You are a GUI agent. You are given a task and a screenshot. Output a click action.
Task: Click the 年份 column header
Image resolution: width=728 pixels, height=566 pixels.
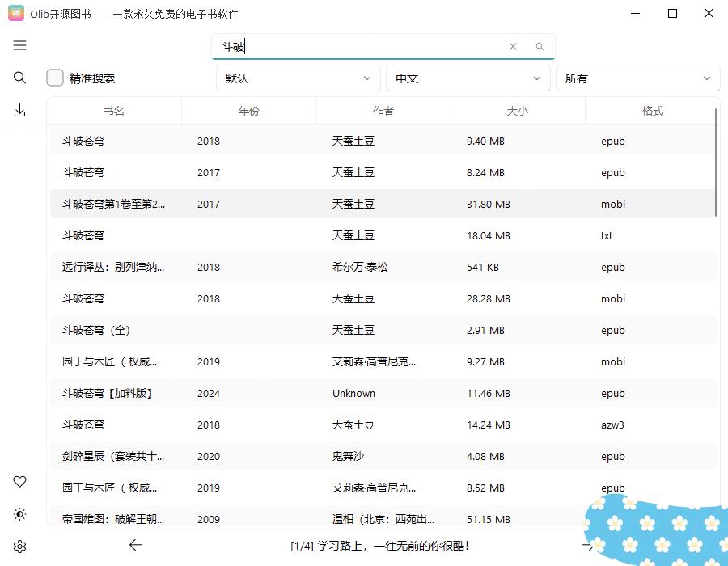(x=249, y=111)
